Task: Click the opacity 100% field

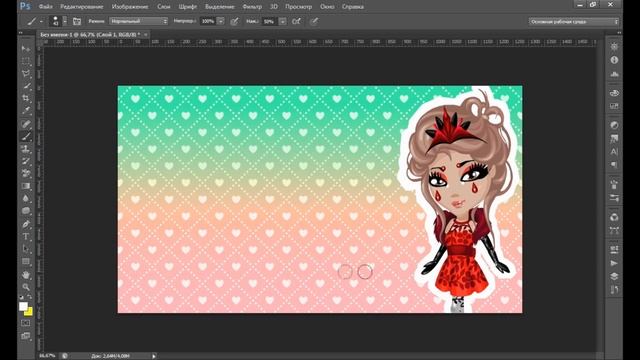Action: [x=208, y=21]
